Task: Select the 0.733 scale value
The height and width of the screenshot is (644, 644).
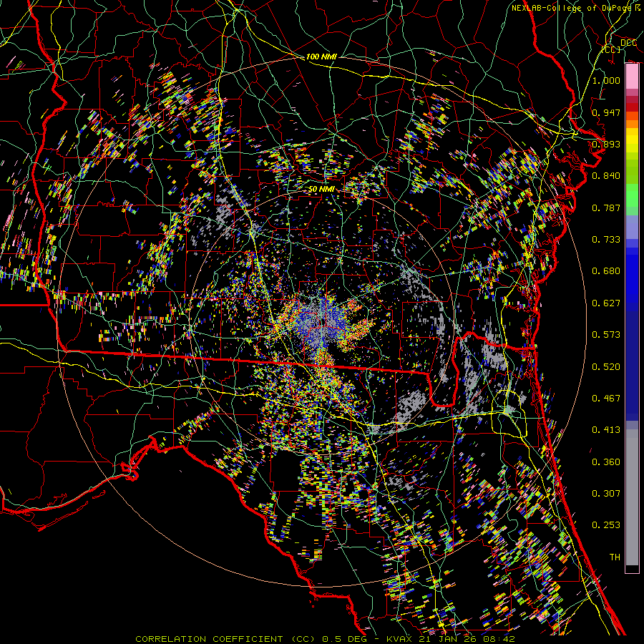Action: (x=606, y=240)
